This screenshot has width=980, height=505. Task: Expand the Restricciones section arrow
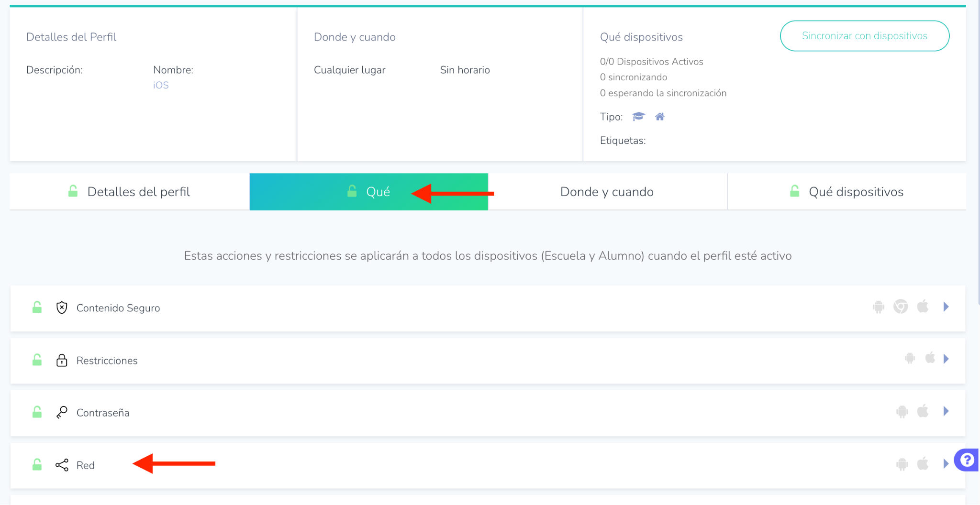click(946, 359)
